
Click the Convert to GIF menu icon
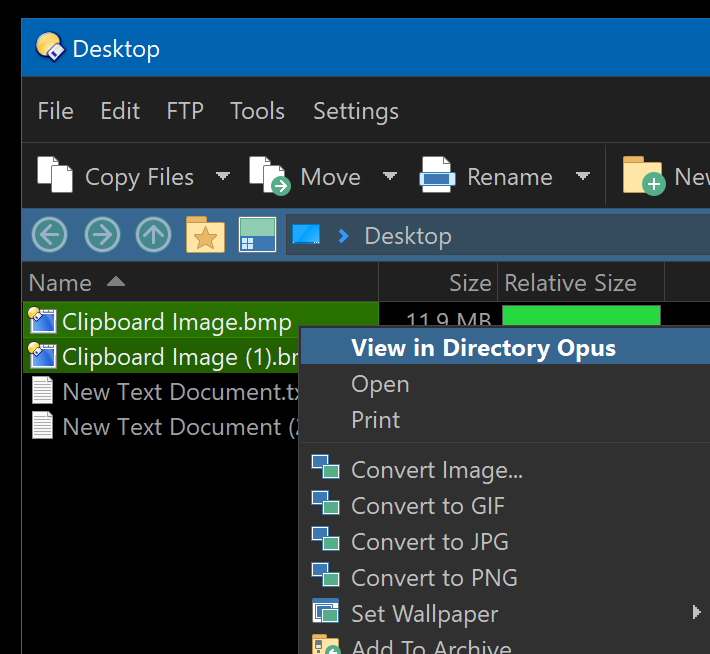[x=326, y=503]
